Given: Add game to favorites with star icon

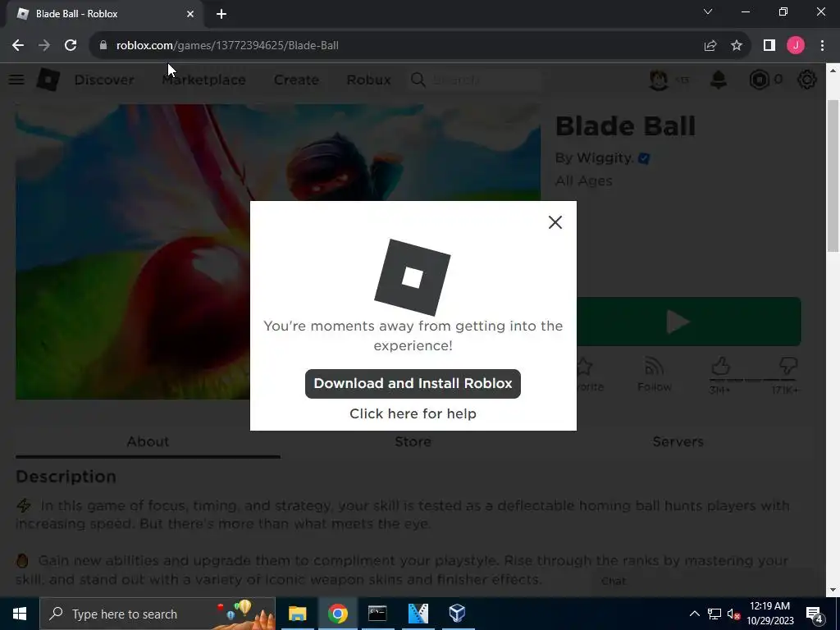Looking at the screenshot, I should click(584, 367).
